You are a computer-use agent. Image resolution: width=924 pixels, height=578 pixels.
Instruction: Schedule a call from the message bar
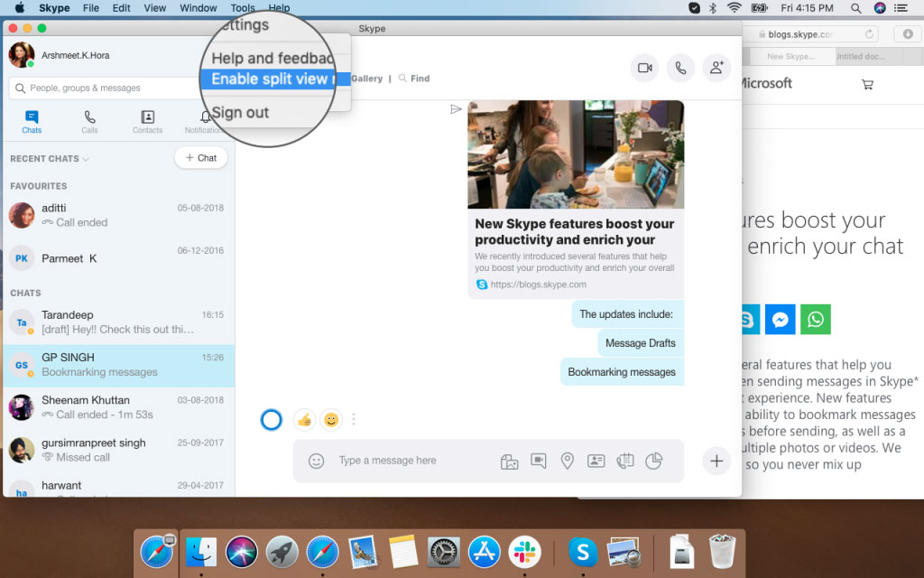click(x=624, y=461)
